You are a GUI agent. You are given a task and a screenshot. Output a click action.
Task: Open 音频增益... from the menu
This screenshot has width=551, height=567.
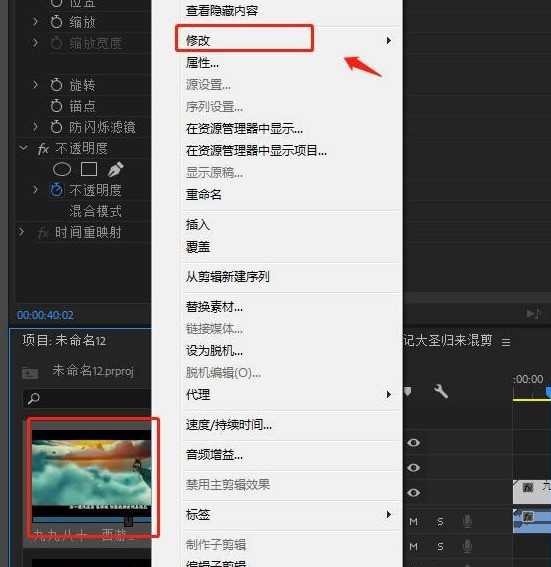point(214,455)
